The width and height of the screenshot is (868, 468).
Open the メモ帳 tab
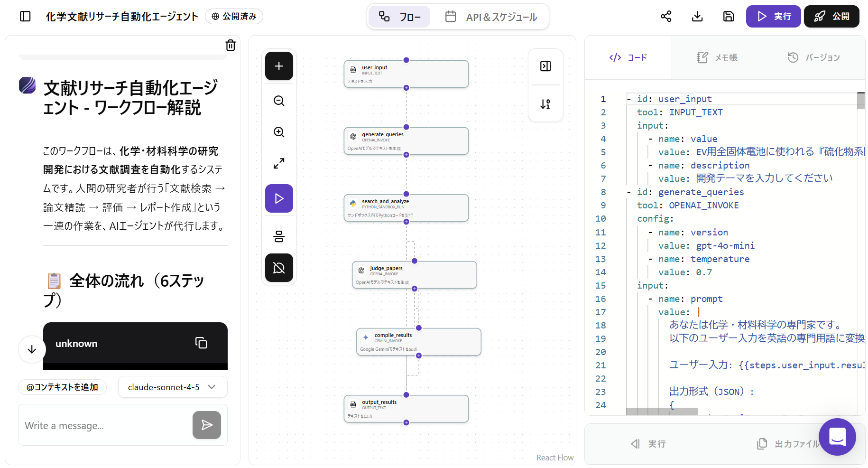click(717, 57)
